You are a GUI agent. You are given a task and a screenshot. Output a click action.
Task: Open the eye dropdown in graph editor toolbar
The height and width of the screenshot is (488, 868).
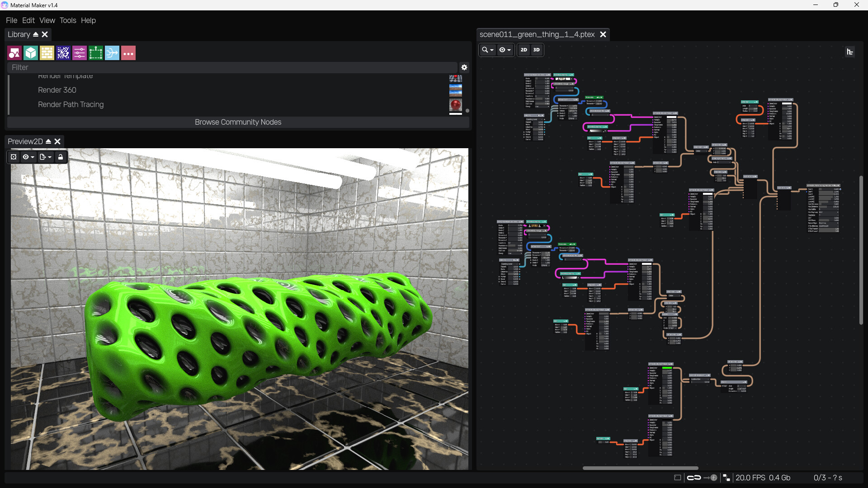[505, 50]
